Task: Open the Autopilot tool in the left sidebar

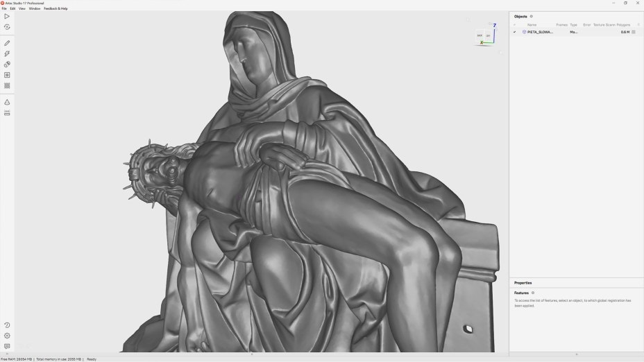Action: [7, 27]
